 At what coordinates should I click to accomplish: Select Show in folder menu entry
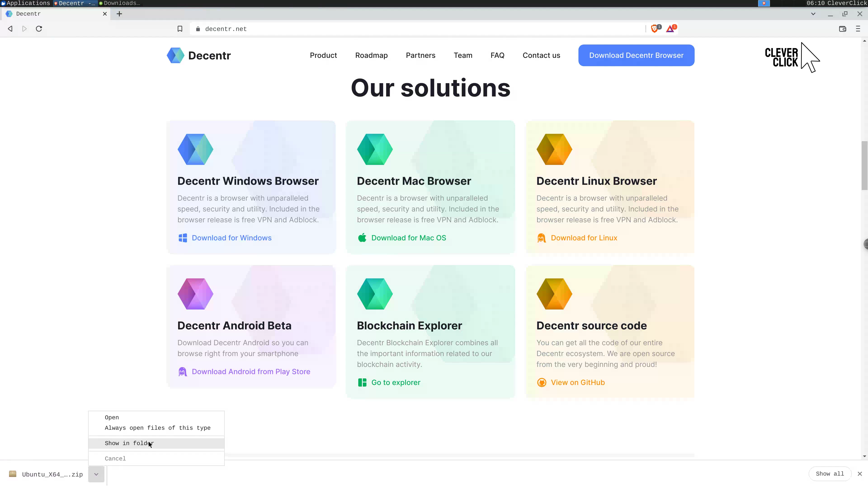tap(129, 443)
